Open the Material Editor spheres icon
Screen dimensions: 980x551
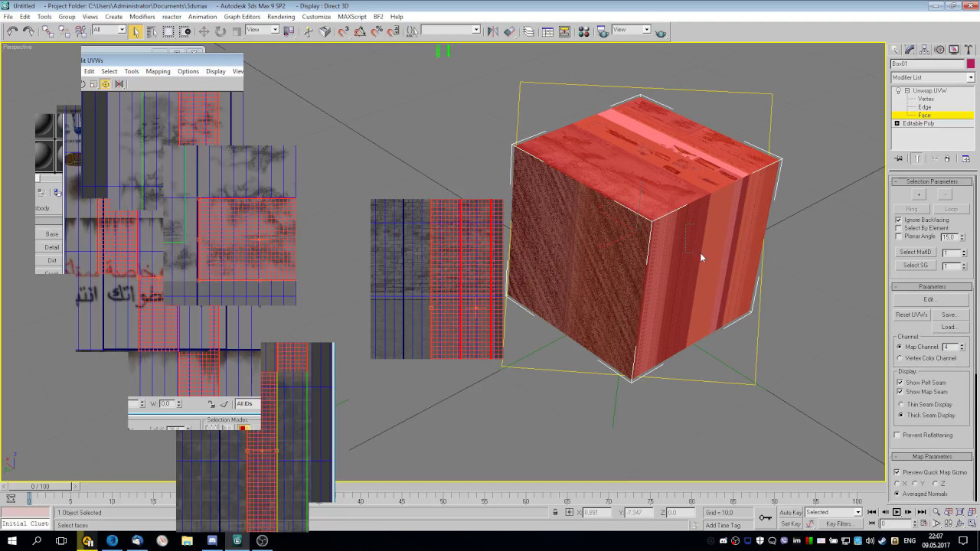tap(583, 31)
